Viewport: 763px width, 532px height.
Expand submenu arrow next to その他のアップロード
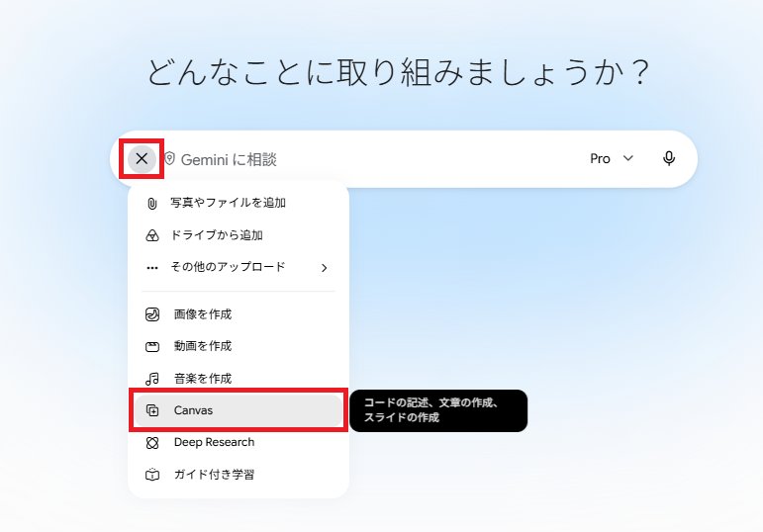point(324,268)
